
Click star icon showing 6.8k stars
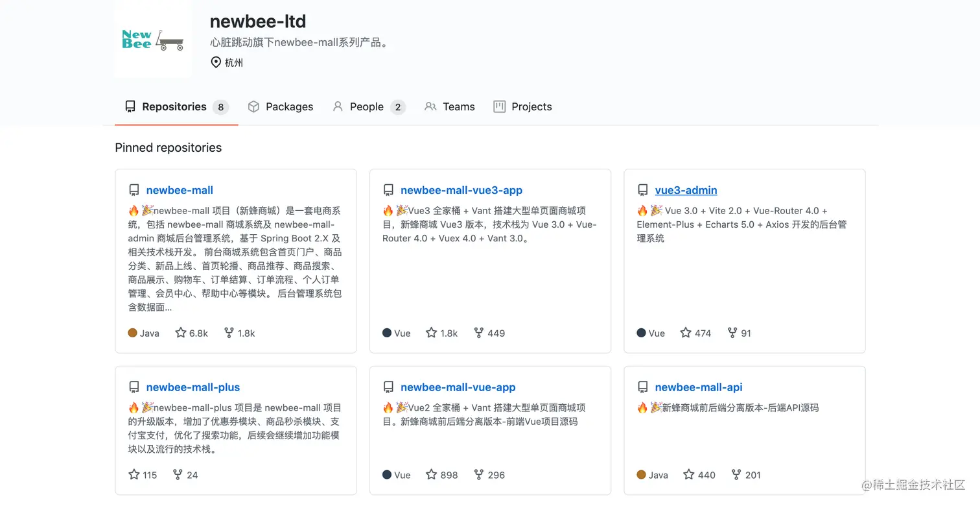click(181, 333)
